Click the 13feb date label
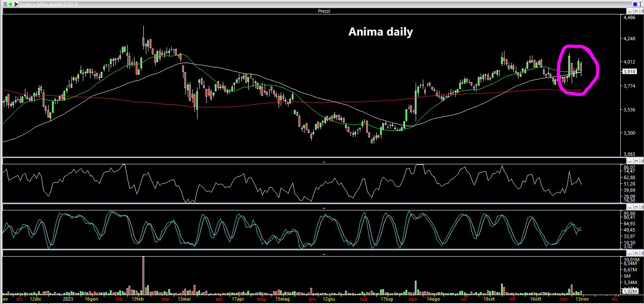 (x=137, y=299)
